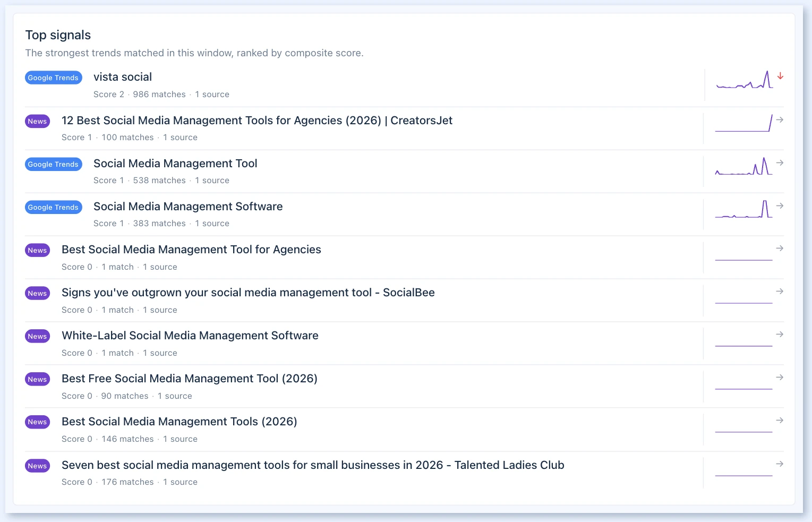The image size is (812, 522).
Task: Open Best Social Media Management Tools (2026) headline
Action: (180, 422)
